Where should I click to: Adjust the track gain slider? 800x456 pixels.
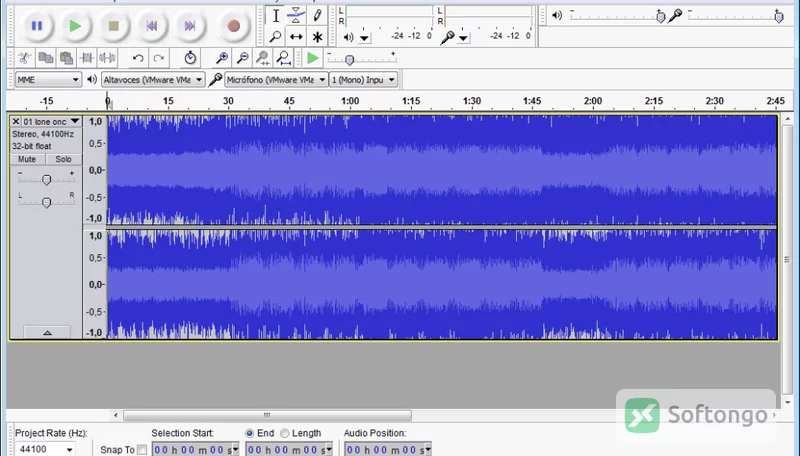click(x=46, y=180)
